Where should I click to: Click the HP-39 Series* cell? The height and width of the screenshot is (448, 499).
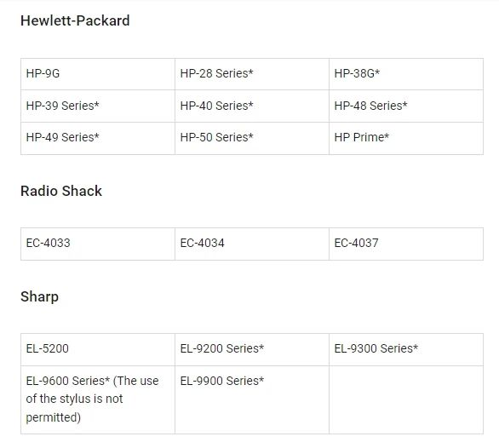(x=98, y=106)
